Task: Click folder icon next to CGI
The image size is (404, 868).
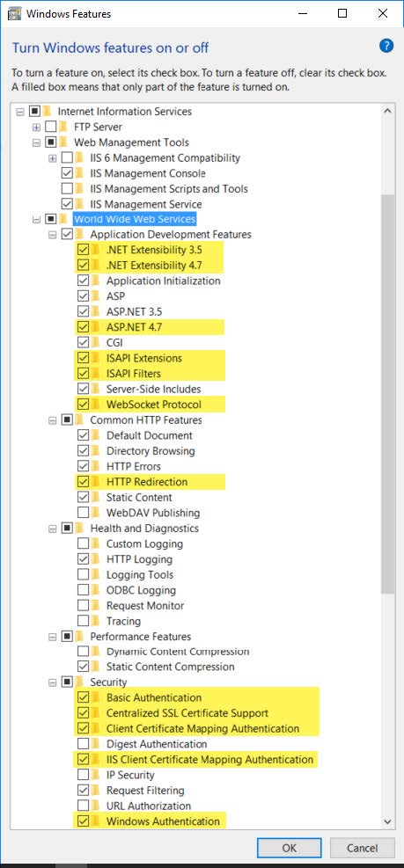Action: (97, 343)
